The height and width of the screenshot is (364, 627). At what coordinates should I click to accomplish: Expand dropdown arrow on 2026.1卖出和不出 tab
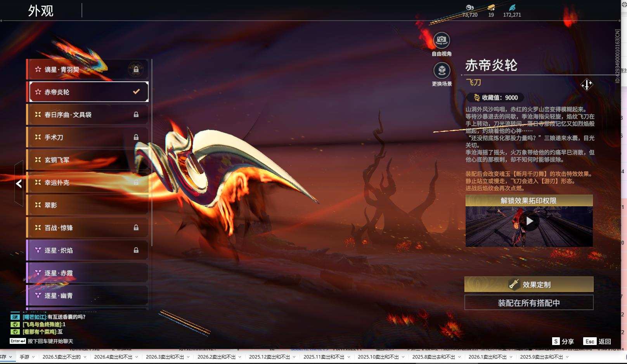coord(511,357)
